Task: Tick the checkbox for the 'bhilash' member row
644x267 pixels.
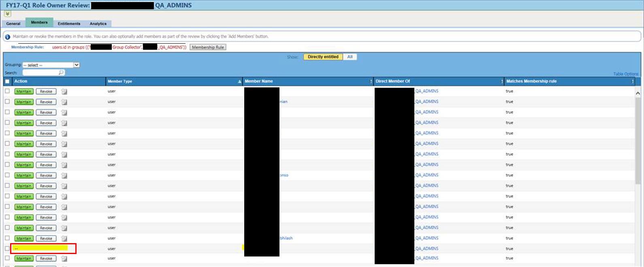Action: coord(7,238)
